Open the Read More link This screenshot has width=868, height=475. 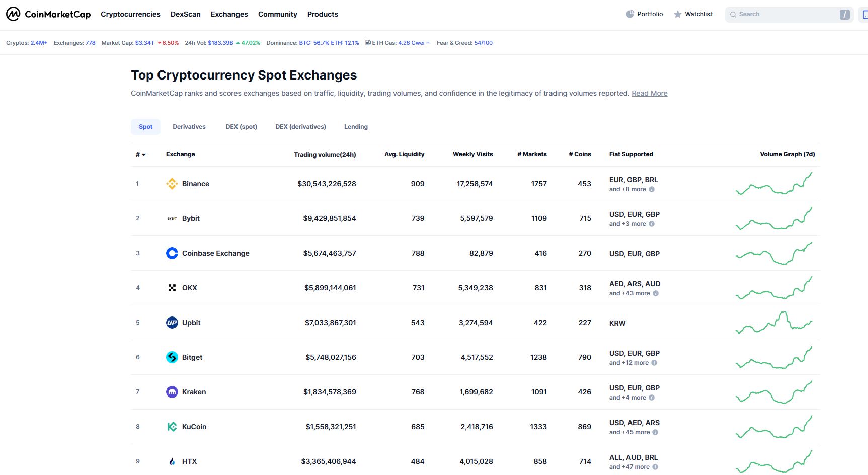[650, 93]
